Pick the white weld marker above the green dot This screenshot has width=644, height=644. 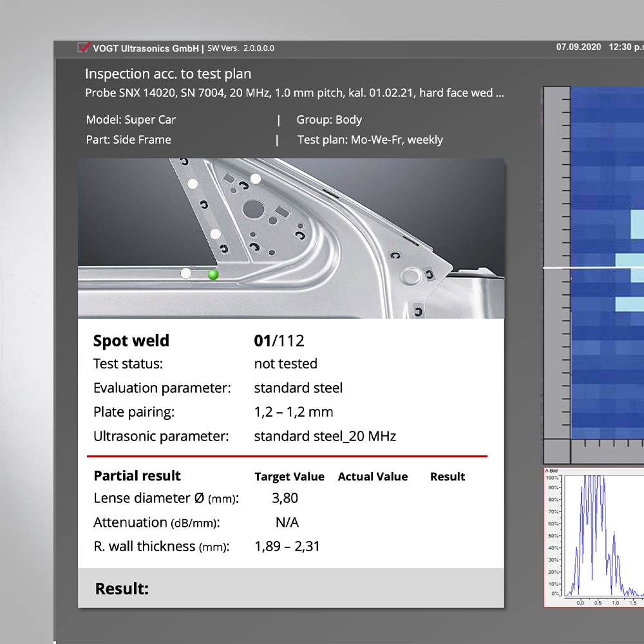pos(216,234)
